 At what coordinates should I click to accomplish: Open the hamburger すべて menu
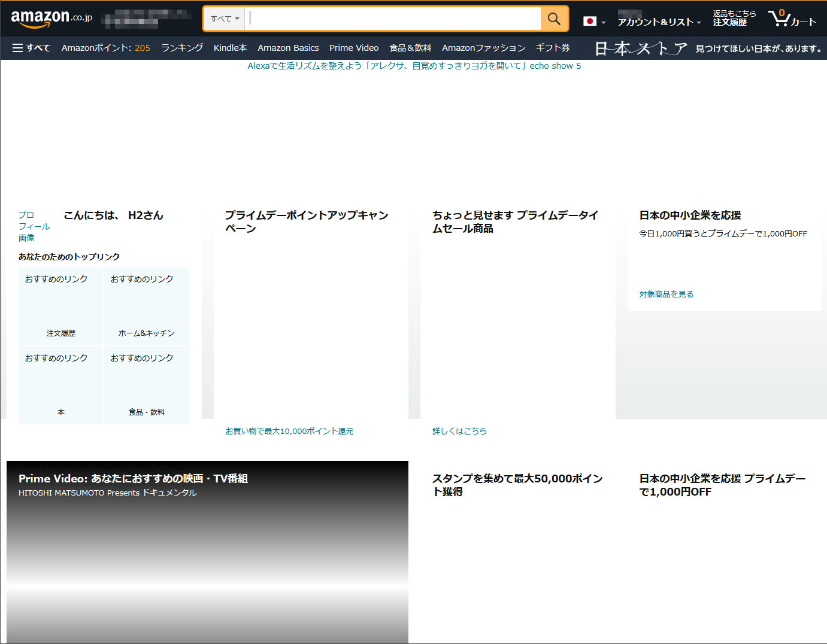pyautogui.click(x=31, y=48)
